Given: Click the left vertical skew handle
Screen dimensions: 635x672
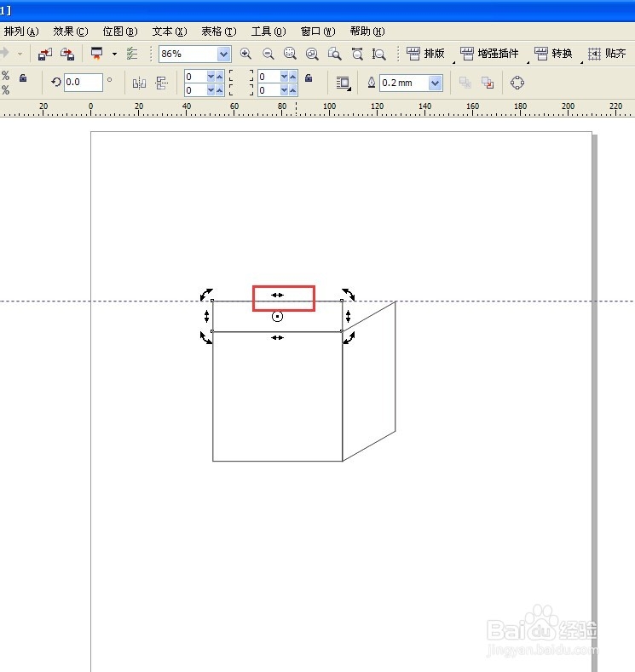Looking at the screenshot, I should (x=206, y=316).
